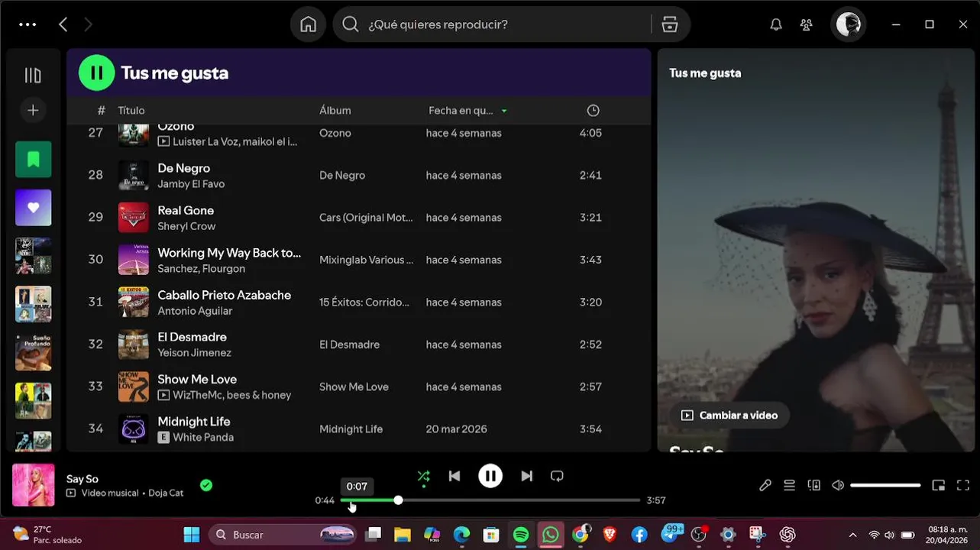The height and width of the screenshot is (550, 980).
Task: Open Doja Cat in the now-playing bar
Action: 166,493
